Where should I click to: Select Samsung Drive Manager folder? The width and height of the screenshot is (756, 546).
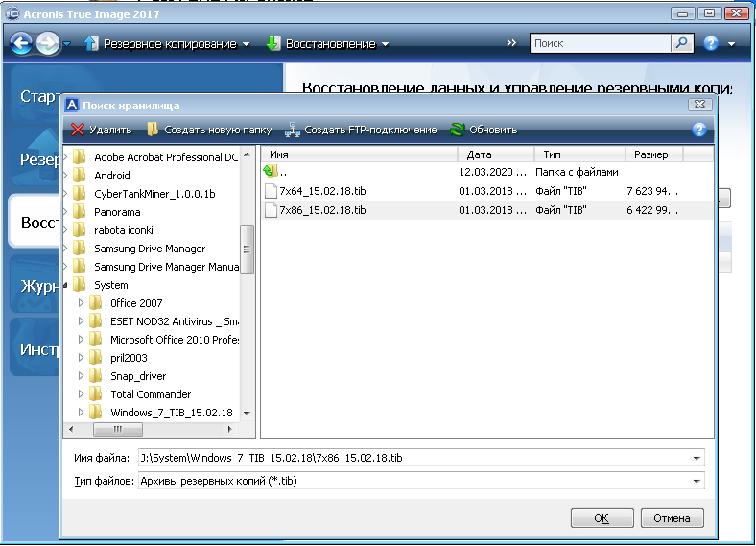(139, 249)
